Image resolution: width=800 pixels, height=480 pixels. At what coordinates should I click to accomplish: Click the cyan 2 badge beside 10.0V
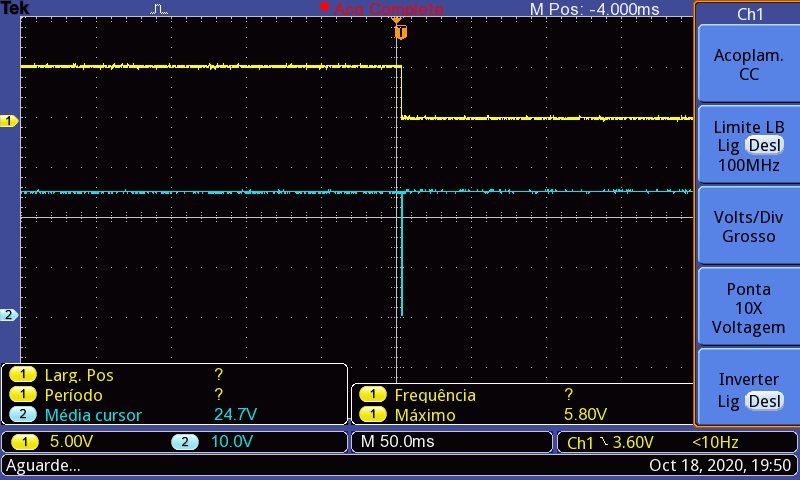point(185,442)
